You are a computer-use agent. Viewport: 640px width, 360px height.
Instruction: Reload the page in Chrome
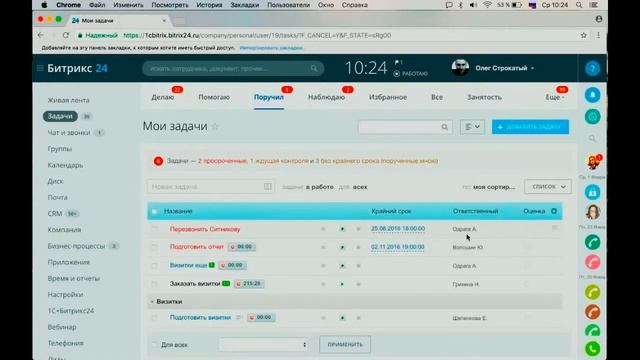[x=66, y=36]
